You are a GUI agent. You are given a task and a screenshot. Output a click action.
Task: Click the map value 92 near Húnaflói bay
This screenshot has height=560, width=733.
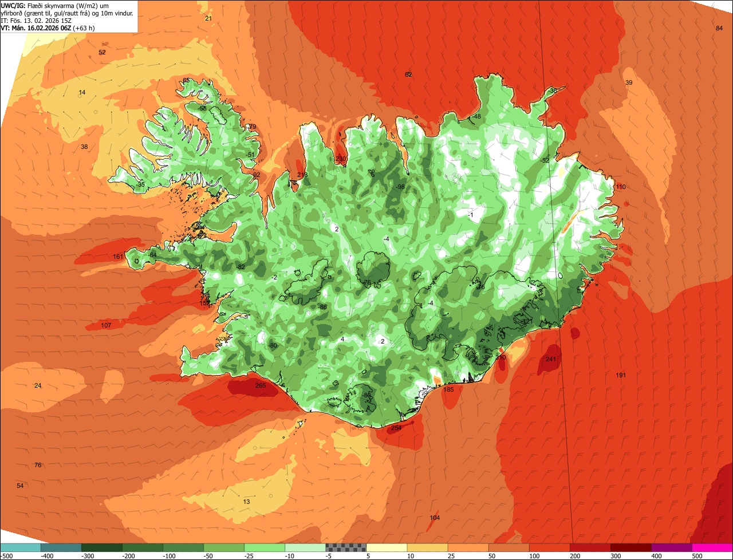(257, 175)
